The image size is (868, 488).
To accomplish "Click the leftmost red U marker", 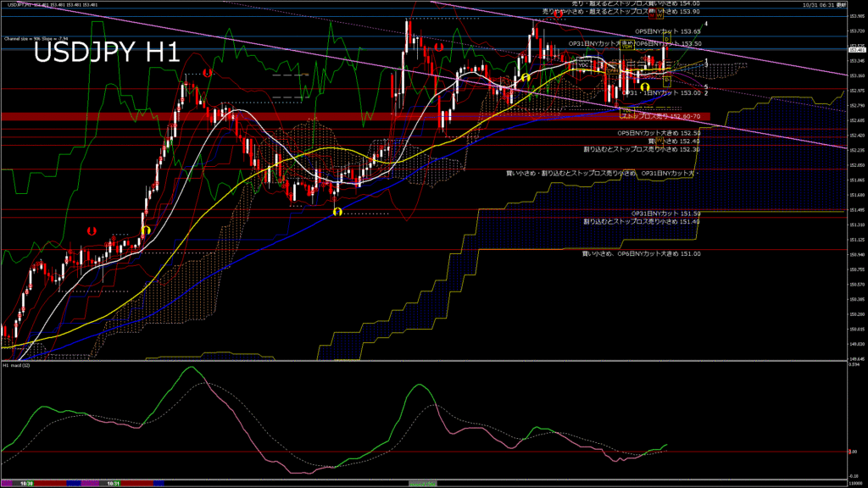I will (92, 230).
